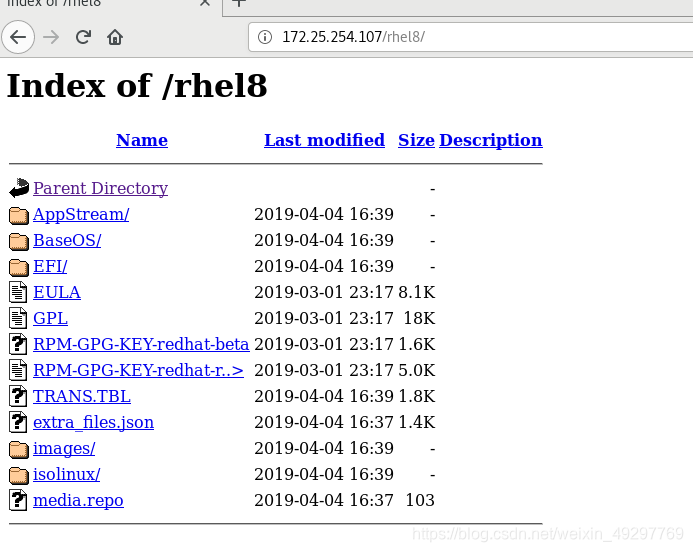Reload the current page
This screenshot has height=552, width=693.
[83, 37]
